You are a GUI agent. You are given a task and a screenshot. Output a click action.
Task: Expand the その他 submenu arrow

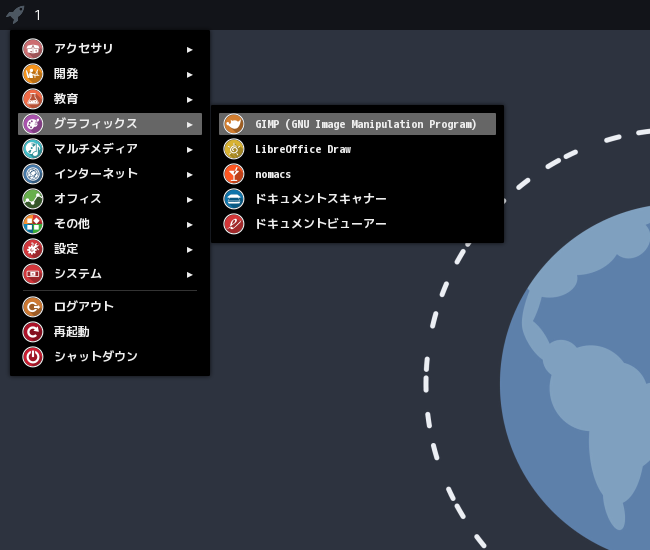[x=189, y=225]
